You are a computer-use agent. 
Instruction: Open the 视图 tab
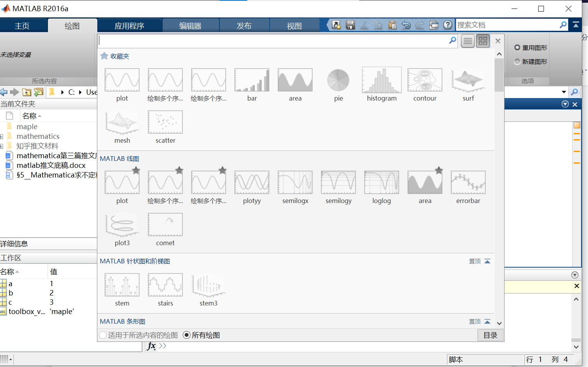coord(294,26)
